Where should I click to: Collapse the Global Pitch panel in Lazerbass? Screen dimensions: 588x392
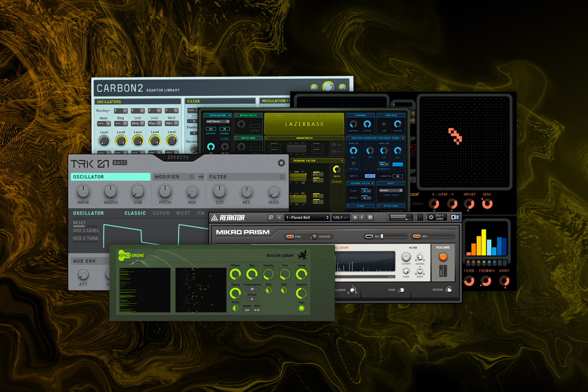[x=372, y=183]
